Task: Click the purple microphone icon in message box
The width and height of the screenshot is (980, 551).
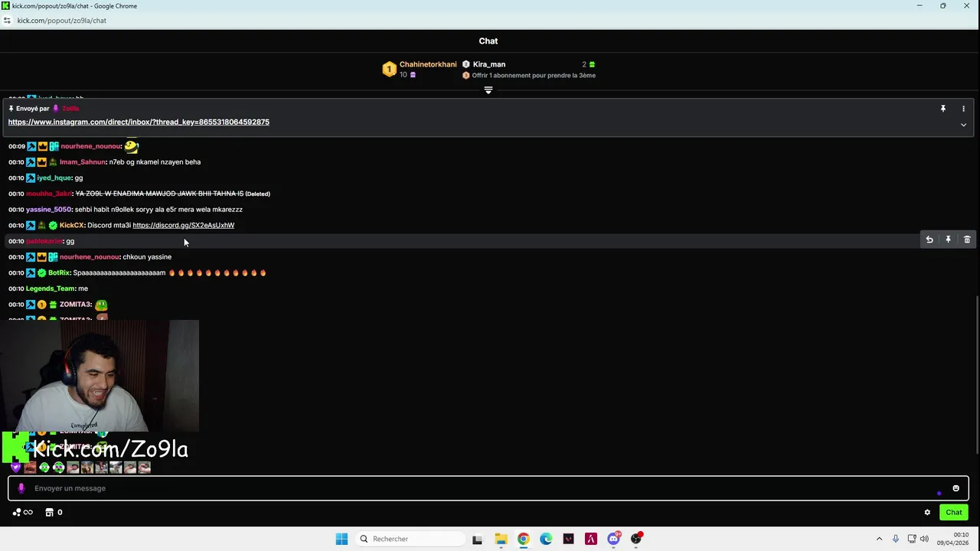Action: [x=21, y=488]
